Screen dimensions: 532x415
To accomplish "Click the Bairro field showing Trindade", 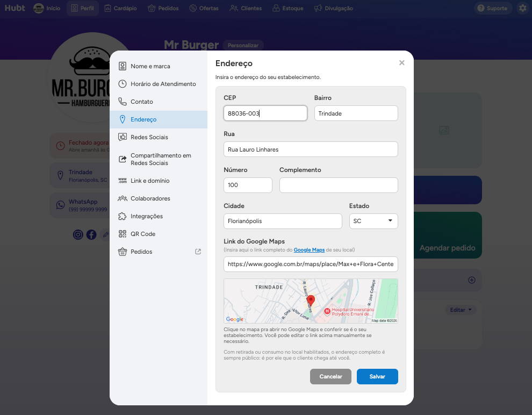I will tap(356, 113).
